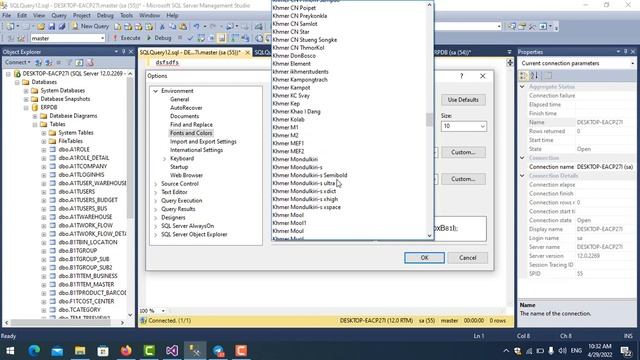Select the dbo.B1TGROUP_SUB table
Image resolution: width=640 pixels, height=360 pixels.
coord(84,259)
